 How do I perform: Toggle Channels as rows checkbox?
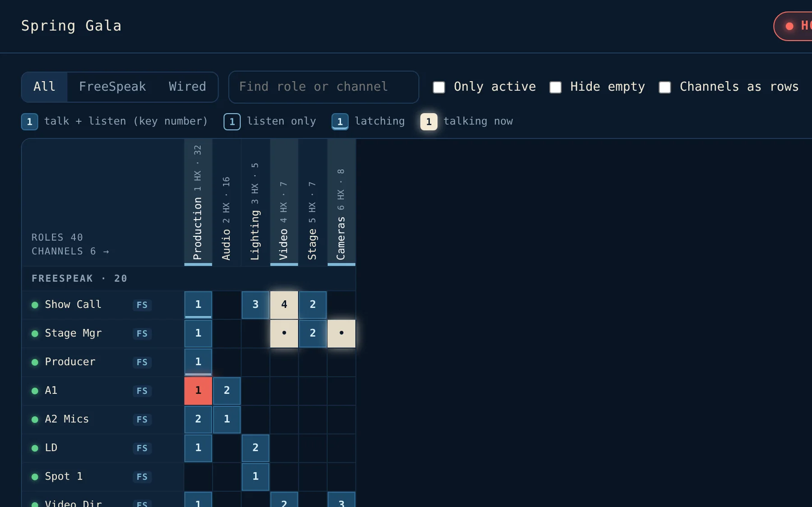pos(664,87)
